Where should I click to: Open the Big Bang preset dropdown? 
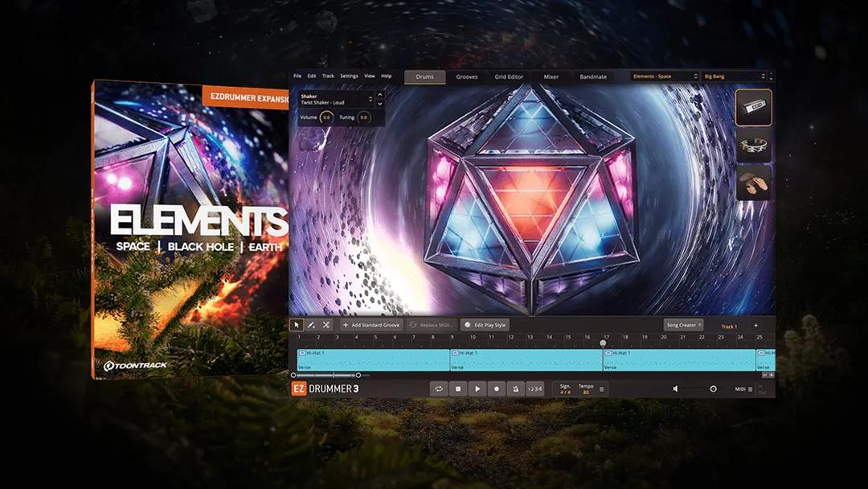pos(734,76)
